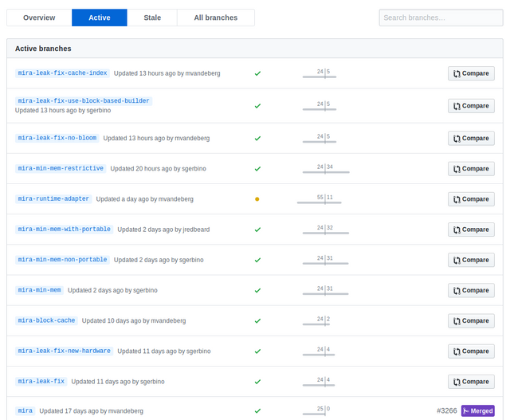Image resolution: width=510 pixels, height=420 pixels.
Task: View success checkmark for mira-leak-fix-new-hardware
Action: point(257,351)
